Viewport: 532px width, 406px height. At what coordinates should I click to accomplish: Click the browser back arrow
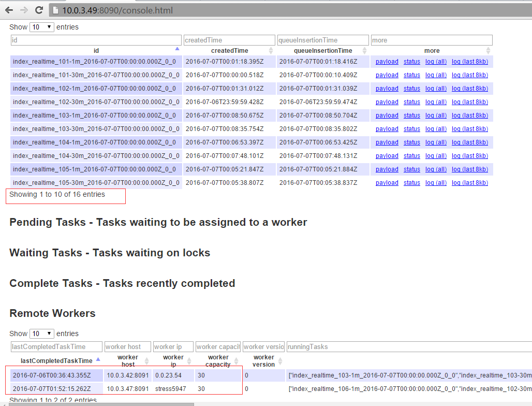click(9, 10)
